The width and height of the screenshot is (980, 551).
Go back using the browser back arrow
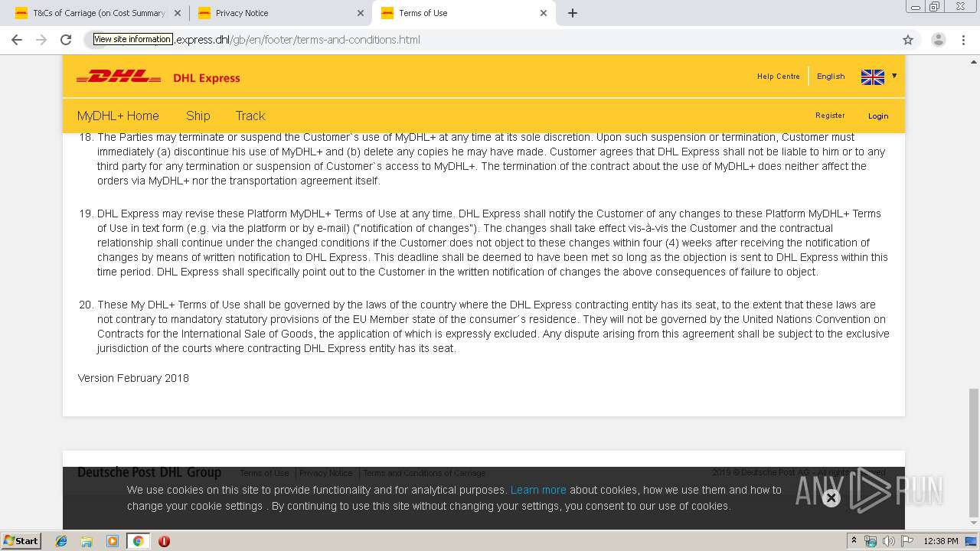pos(17,40)
